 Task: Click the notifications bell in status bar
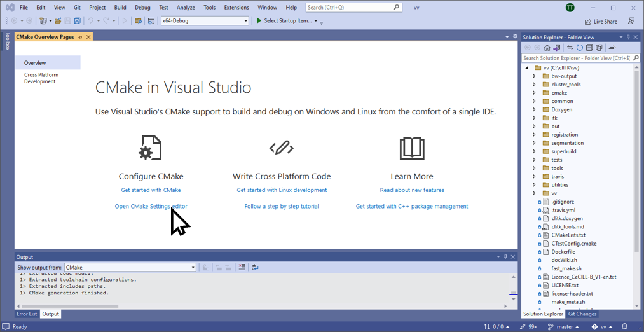[625, 327]
